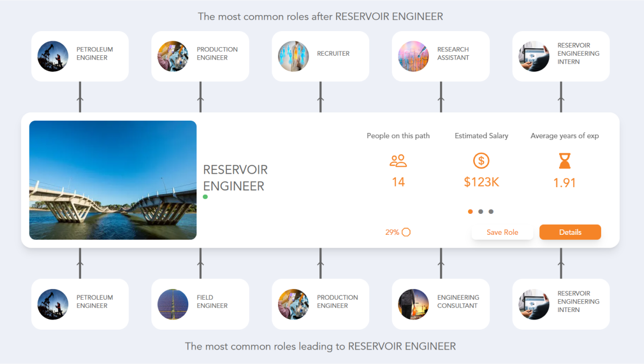Click Save Role

point(502,232)
